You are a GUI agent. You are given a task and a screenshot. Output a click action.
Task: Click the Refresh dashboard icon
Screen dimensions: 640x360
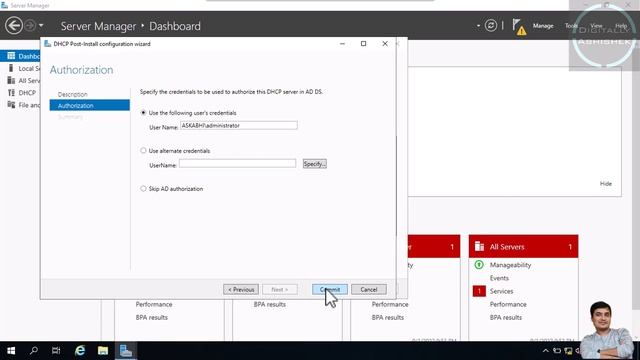pyautogui.click(x=491, y=26)
